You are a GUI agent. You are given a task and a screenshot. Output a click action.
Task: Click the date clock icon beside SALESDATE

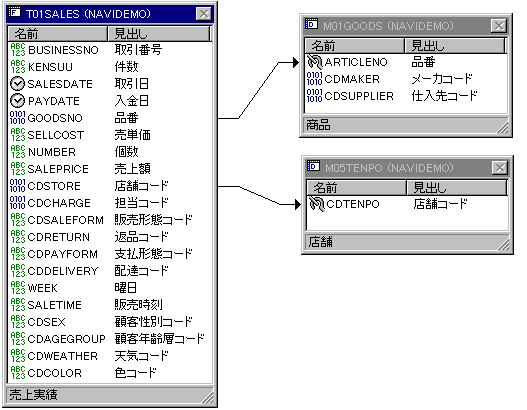17,84
